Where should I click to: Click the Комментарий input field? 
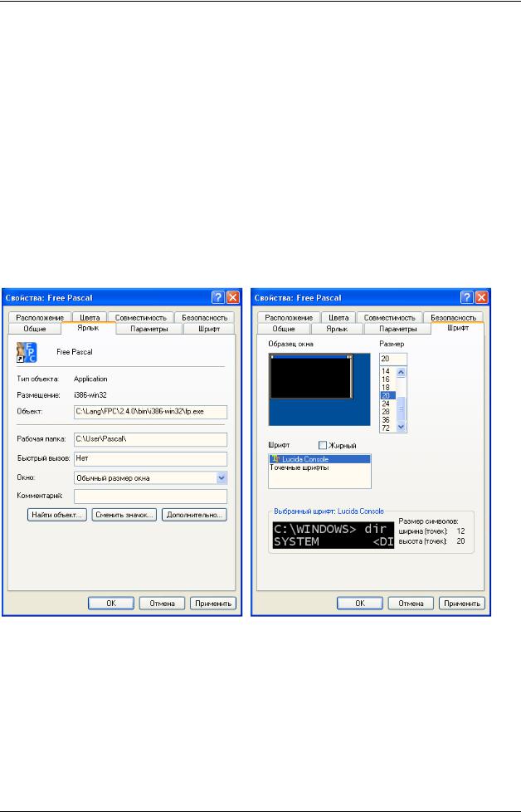pos(150,496)
